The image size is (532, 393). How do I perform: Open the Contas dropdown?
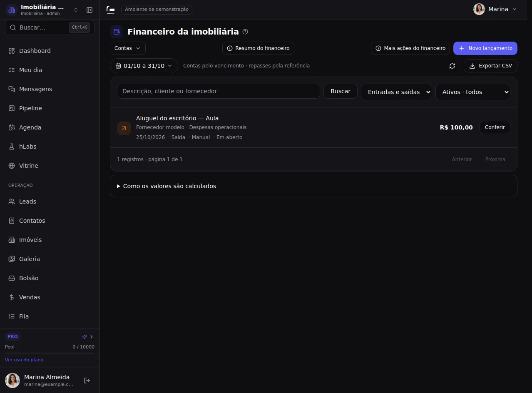(x=128, y=48)
